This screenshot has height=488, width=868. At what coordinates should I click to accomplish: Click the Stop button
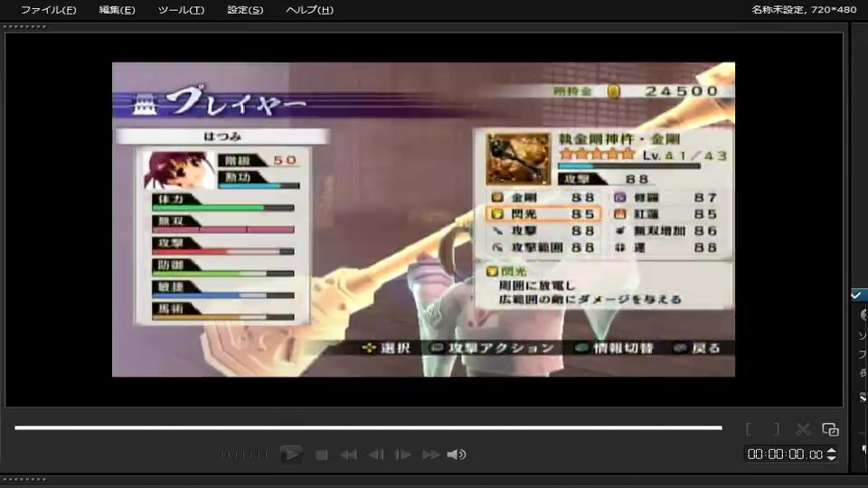point(322,455)
